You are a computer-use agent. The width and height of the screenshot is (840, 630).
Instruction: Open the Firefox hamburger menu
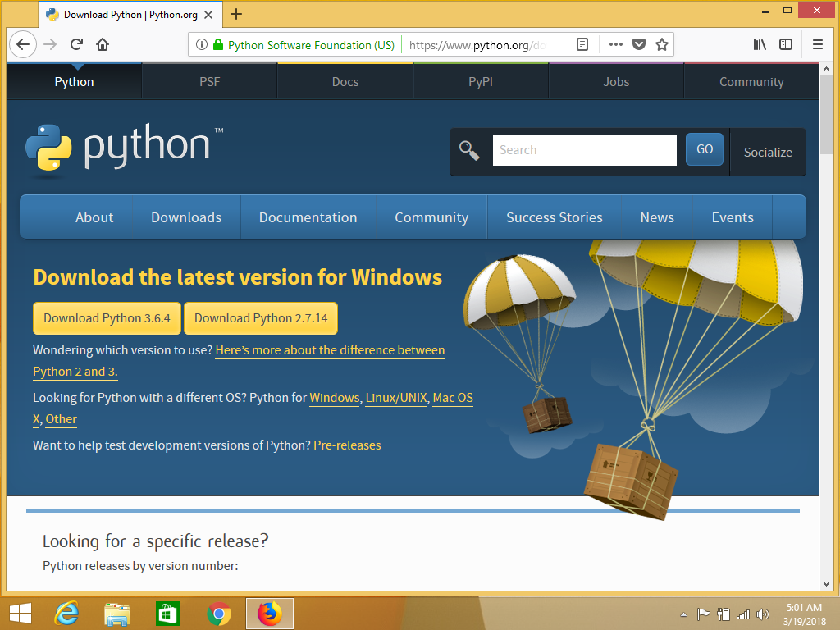click(x=817, y=44)
